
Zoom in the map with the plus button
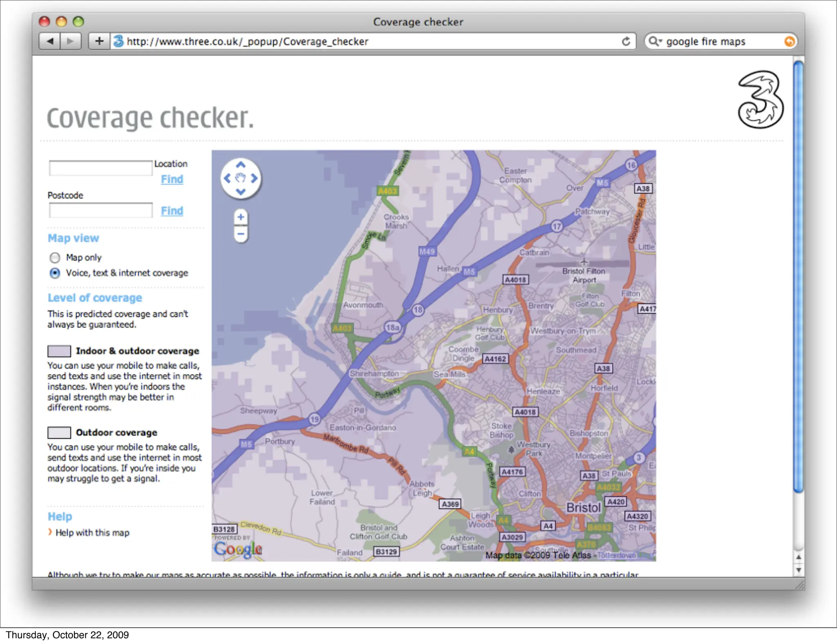click(241, 217)
